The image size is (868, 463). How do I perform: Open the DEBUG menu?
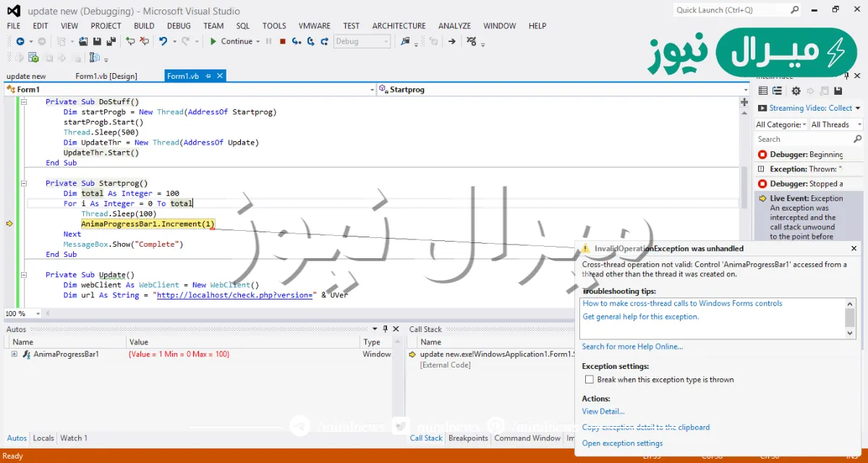point(179,25)
